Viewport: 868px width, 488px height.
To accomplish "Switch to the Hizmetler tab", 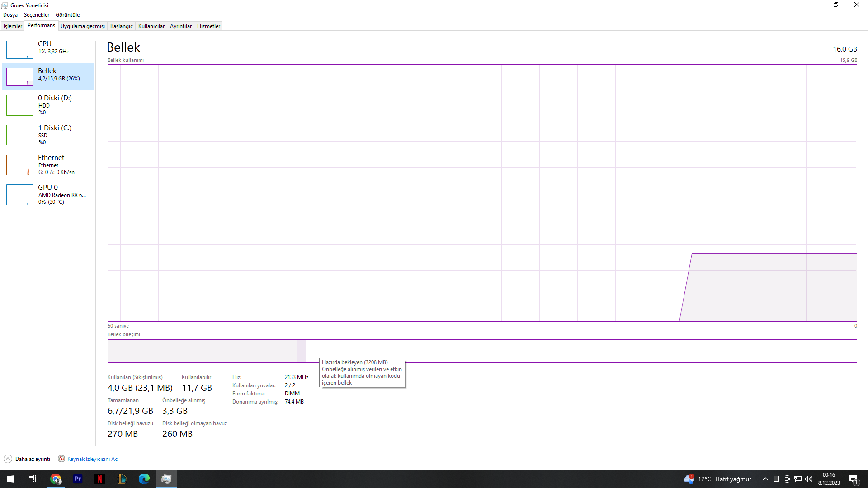I will pos(208,26).
